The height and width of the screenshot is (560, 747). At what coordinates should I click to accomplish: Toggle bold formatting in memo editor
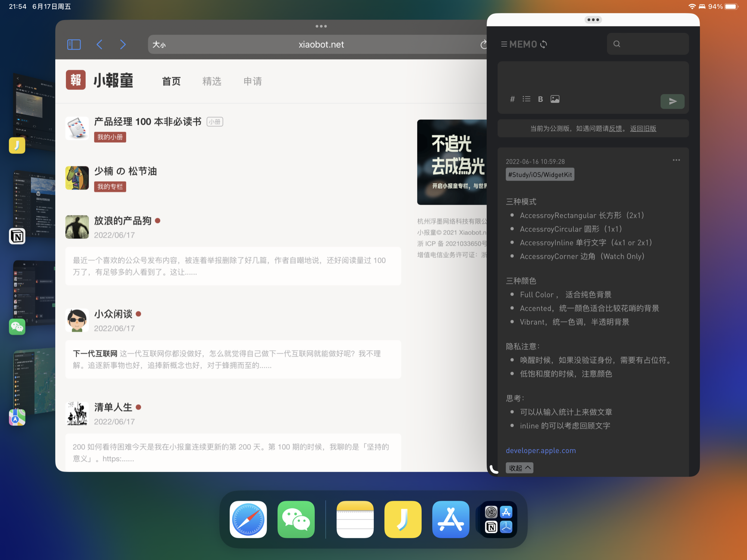coord(540,99)
